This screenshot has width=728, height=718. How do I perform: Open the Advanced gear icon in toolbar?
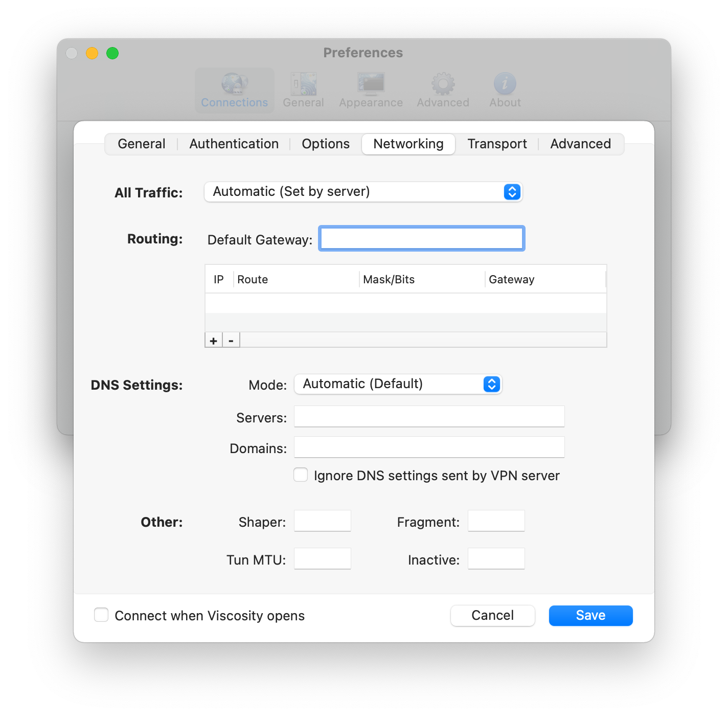coord(443,84)
